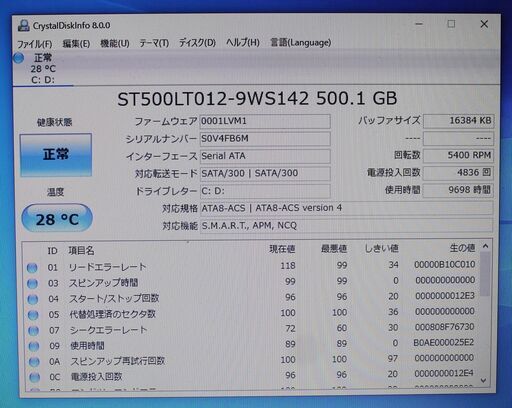Click the CrystalDiskInfo app icon in title bar
This screenshot has width=512, height=408.
(24, 26)
